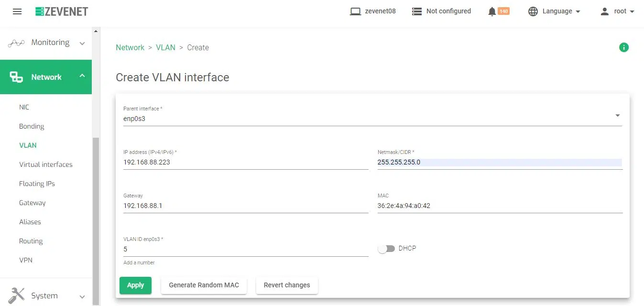Image resolution: width=644 pixels, height=306 pixels.
Task: Open the hamburger menu icon
Action: [x=17, y=11]
